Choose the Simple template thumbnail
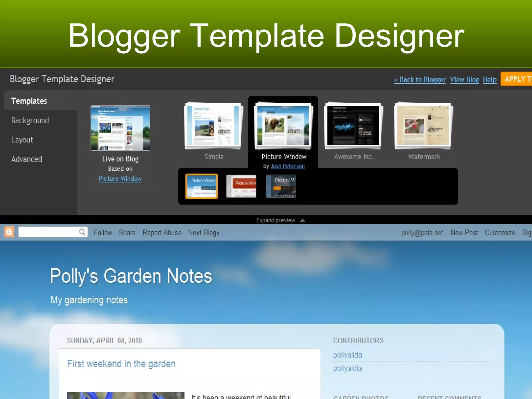 pos(214,126)
